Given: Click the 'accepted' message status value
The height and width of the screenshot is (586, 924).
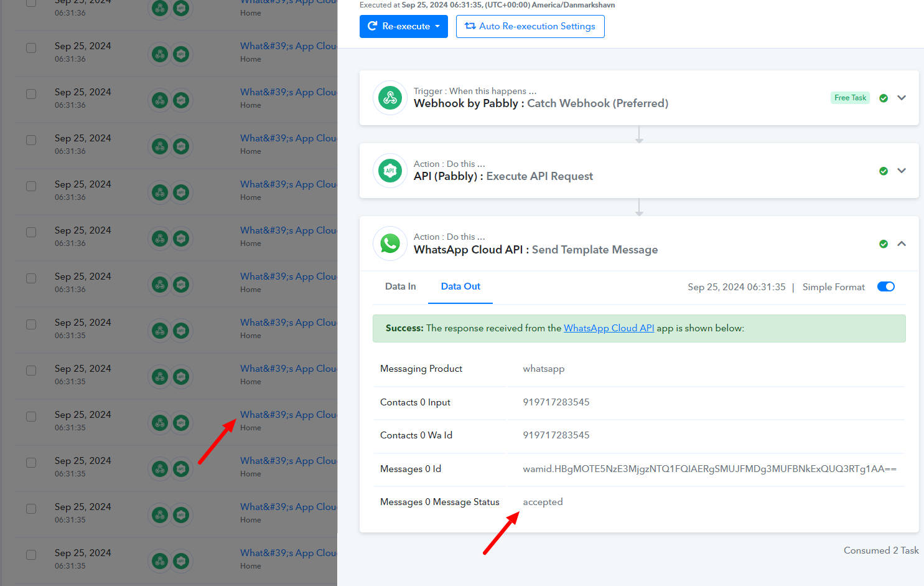Looking at the screenshot, I should (543, 502).
